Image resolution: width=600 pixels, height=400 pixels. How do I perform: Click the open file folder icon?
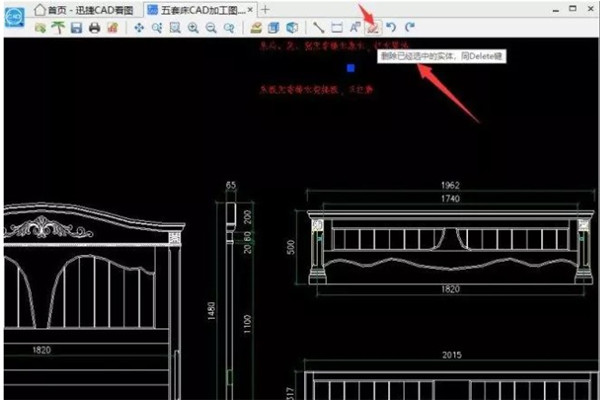click(41, 28)
